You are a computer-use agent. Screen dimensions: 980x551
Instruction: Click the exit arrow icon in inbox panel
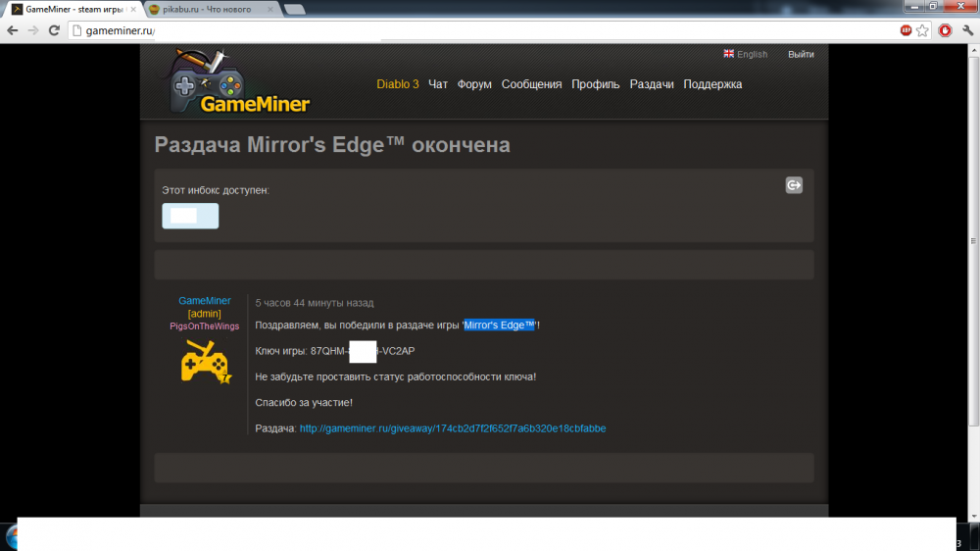(794, 185)
